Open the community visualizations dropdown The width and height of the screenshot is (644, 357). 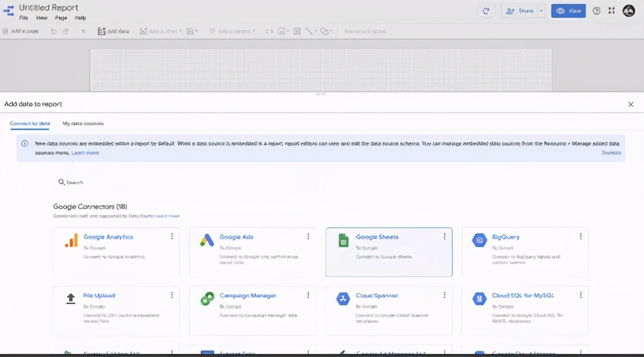(x=192, y=31)
